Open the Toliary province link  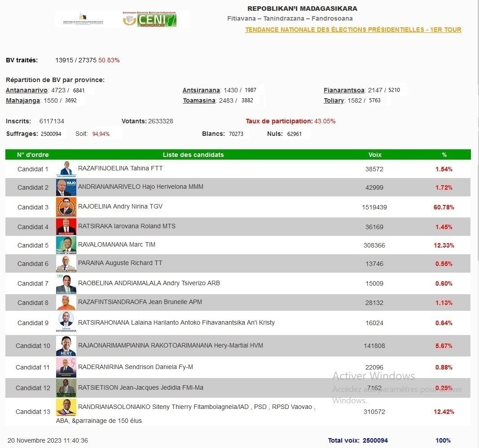334,101
